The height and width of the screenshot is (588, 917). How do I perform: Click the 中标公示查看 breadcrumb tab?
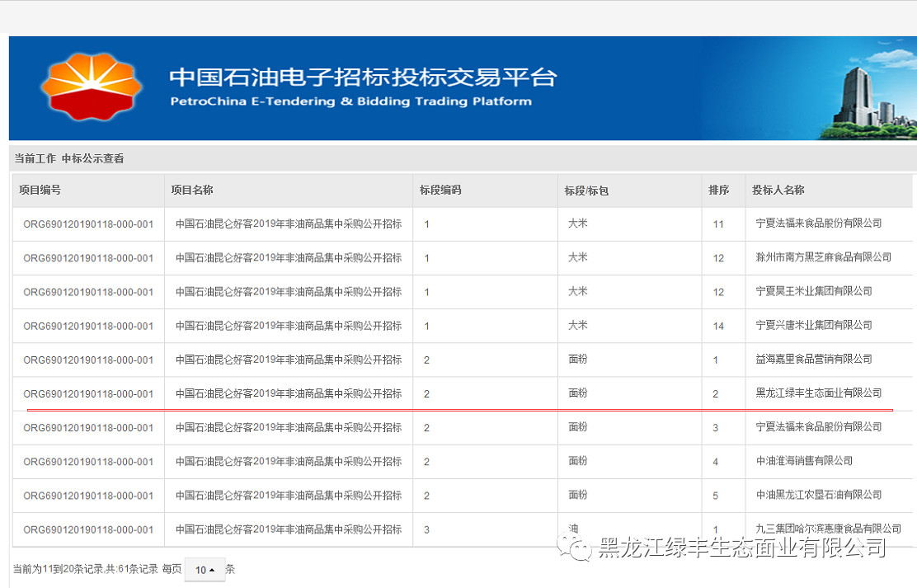(x=92, y=158)
